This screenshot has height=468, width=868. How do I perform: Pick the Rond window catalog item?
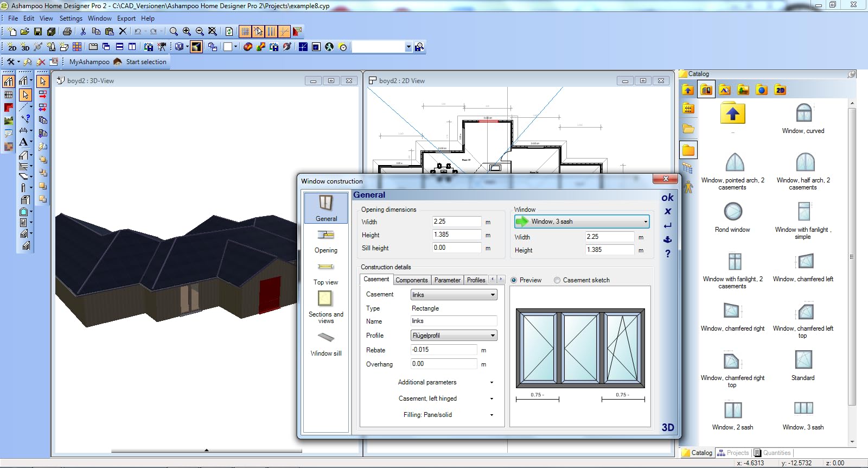(732, 212)
